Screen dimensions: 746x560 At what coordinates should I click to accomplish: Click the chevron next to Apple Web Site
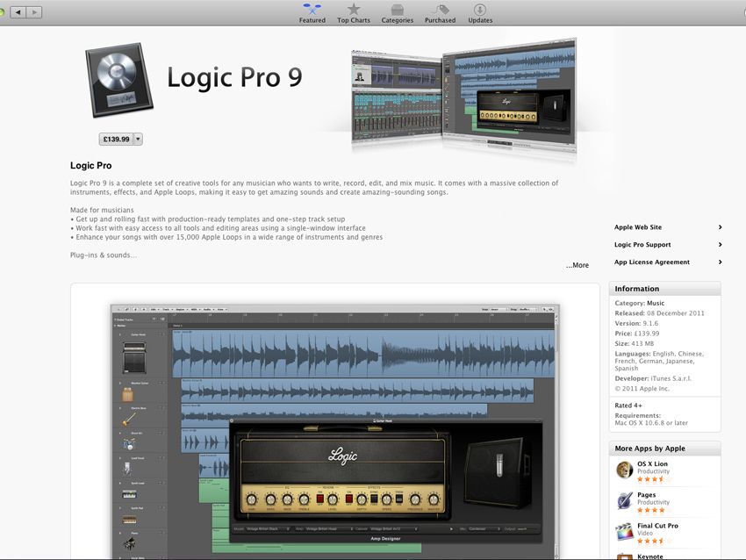(x=720, y=227)
